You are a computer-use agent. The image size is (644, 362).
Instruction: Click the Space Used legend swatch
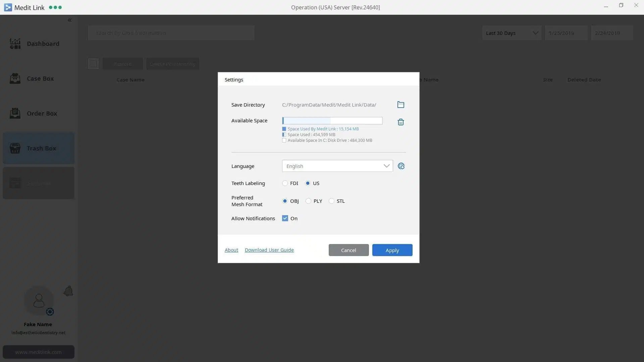(284, 135)
